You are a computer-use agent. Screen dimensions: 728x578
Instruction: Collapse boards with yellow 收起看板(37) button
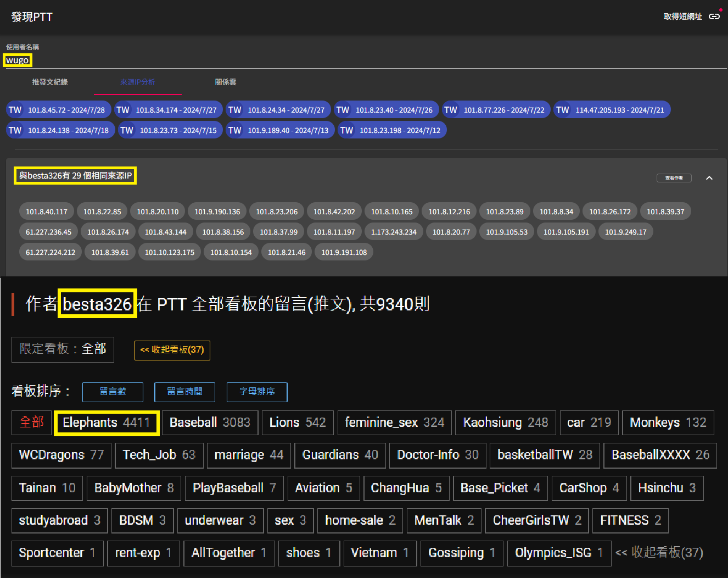(x=172, y=350)
